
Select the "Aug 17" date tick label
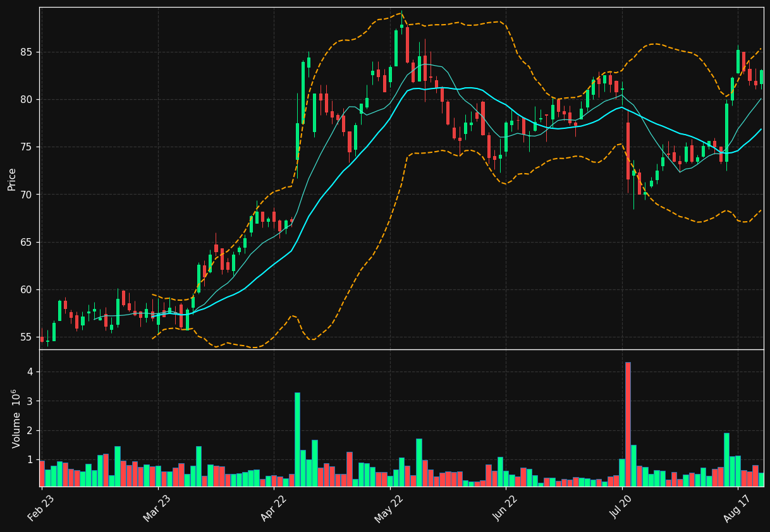click(736, 509)
